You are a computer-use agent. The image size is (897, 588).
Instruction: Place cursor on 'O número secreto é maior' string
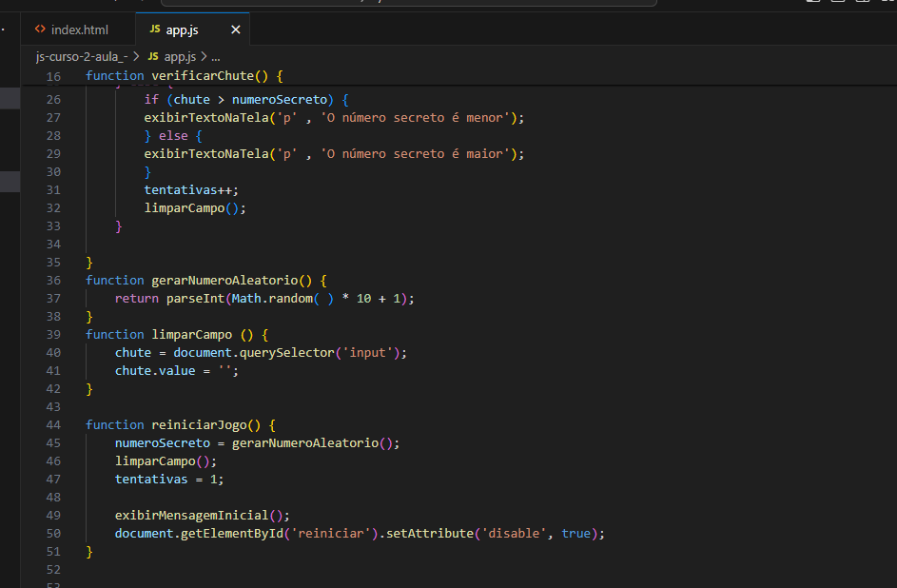point(415,154)
